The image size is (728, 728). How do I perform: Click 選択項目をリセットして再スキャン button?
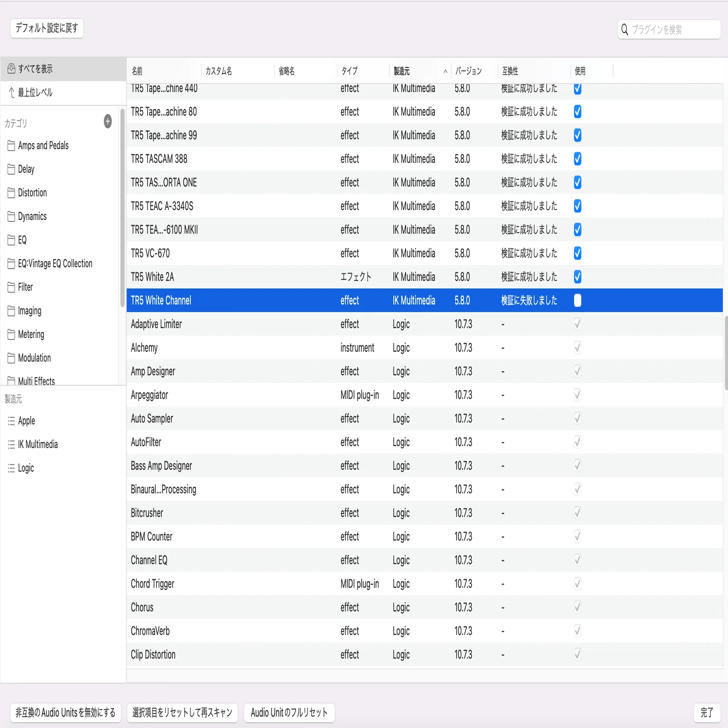(182, 713)
